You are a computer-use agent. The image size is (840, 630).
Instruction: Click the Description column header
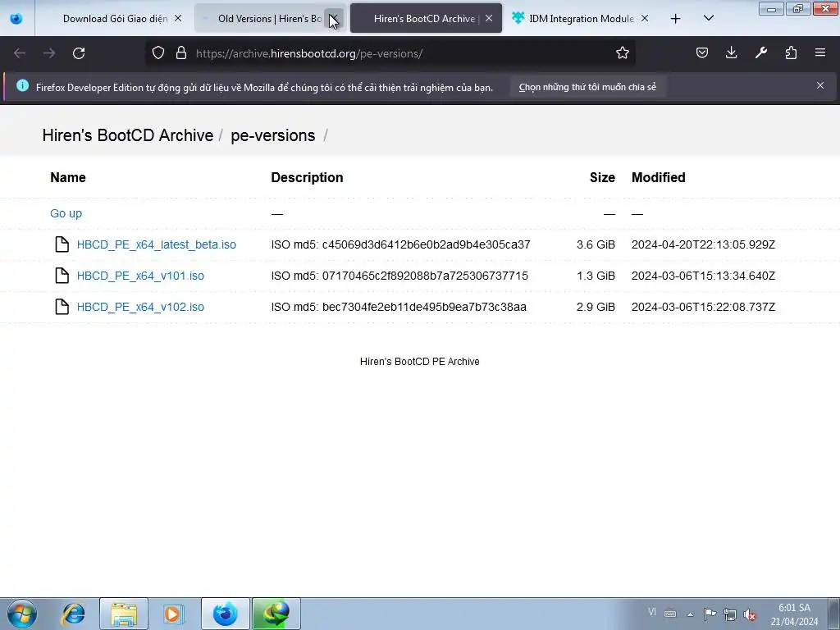coord(307,177)
